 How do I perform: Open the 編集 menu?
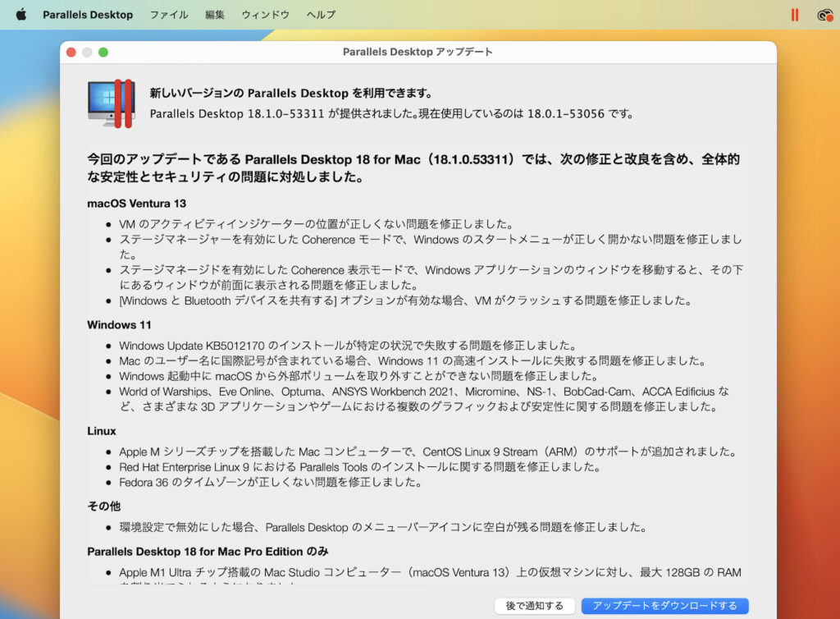[215, 15]
